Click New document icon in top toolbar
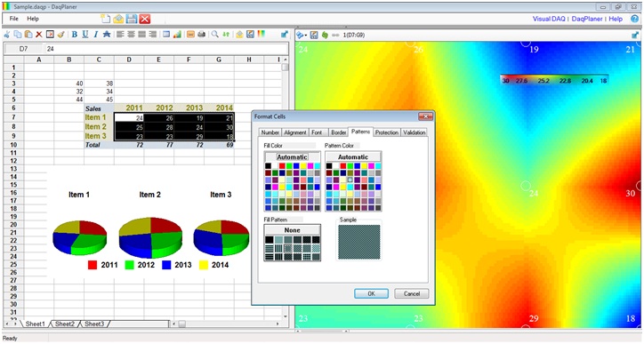The width and height of the screenshot is (644, 344). (x=106, y=19)
